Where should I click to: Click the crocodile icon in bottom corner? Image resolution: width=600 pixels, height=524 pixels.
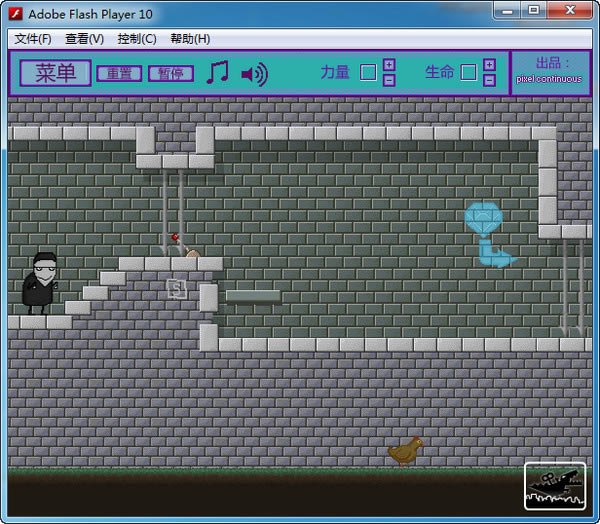pyautogui.click(x=554, y=486)
